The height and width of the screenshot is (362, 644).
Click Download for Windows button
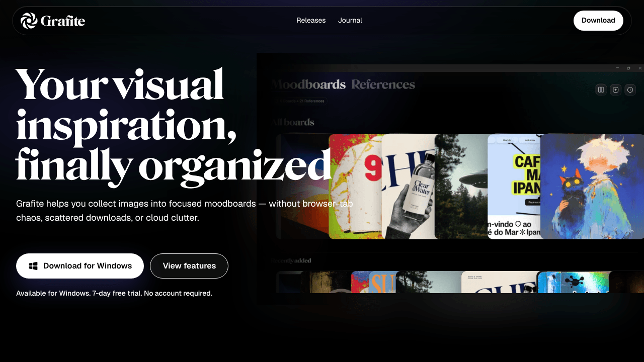click(x=80, y=266)
